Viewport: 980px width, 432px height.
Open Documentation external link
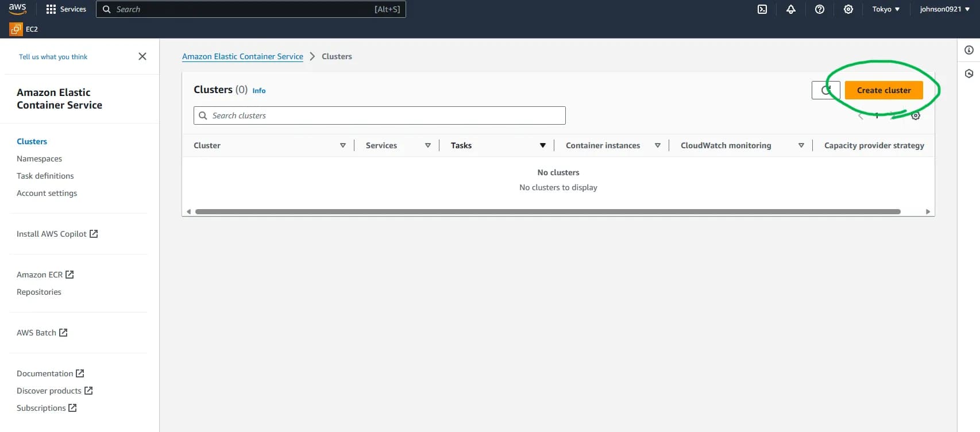point(50,373)
